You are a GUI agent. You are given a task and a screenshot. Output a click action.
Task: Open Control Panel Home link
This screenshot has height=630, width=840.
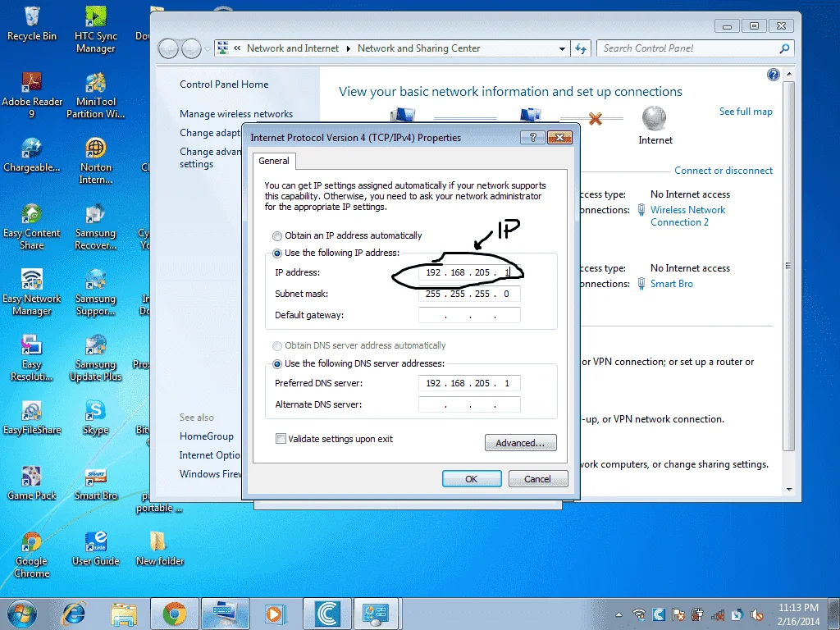[224, 84]
